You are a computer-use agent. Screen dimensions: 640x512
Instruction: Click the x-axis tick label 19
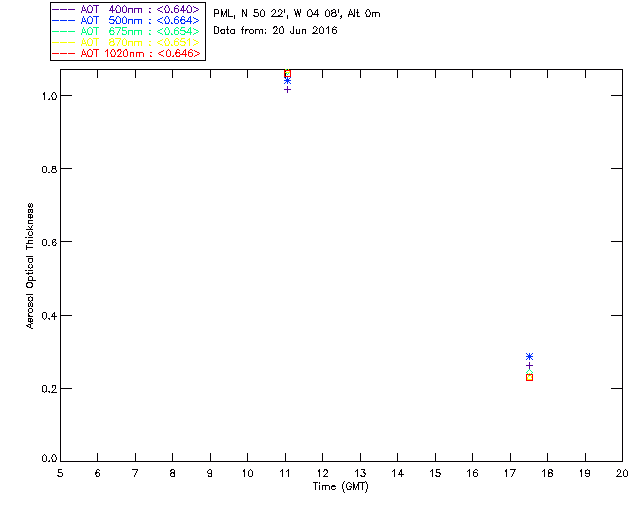pos(585,473)
